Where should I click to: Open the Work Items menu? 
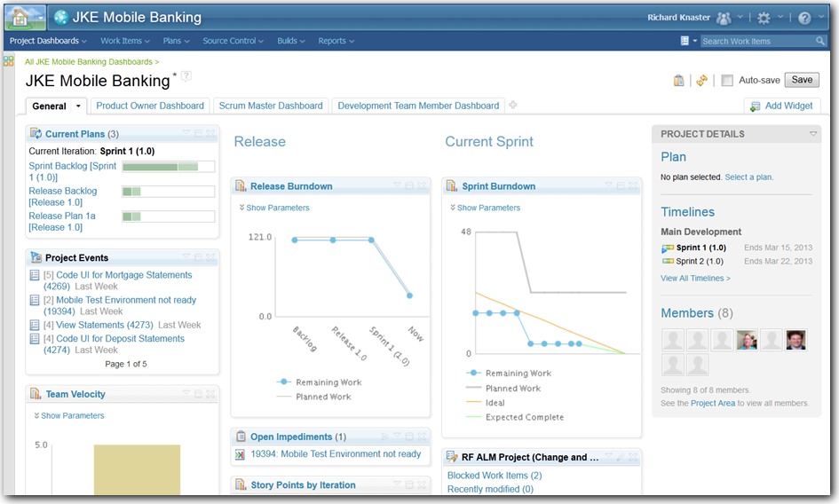(123, 41)
